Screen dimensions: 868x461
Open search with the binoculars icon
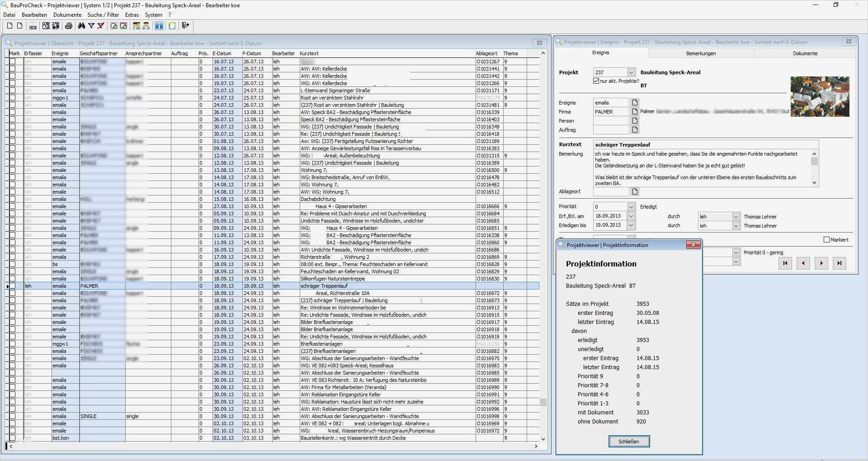coord(81,26)
